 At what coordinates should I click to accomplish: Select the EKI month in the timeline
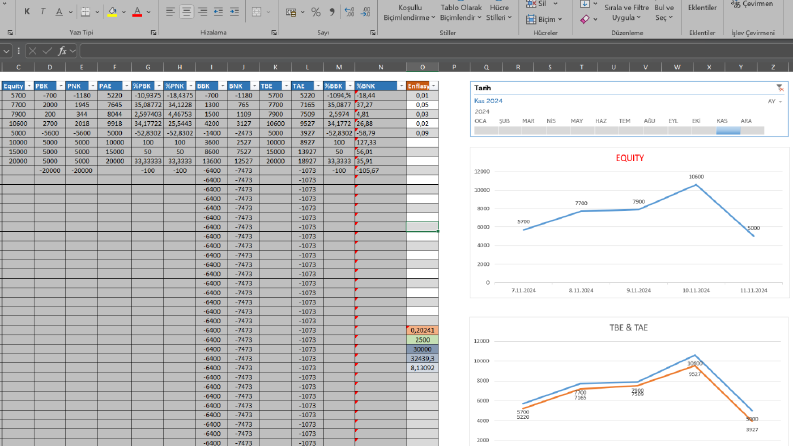704,130
